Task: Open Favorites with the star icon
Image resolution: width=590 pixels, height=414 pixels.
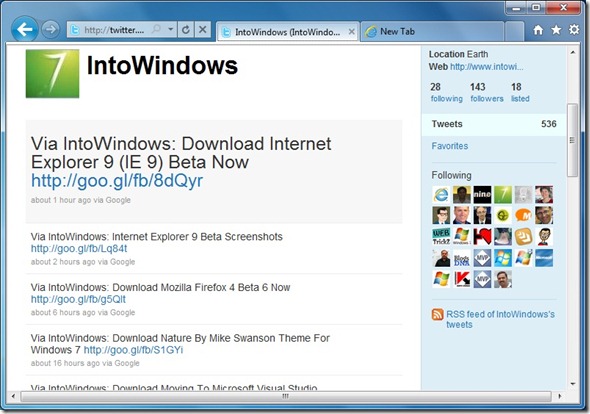Action: [556, 30]
